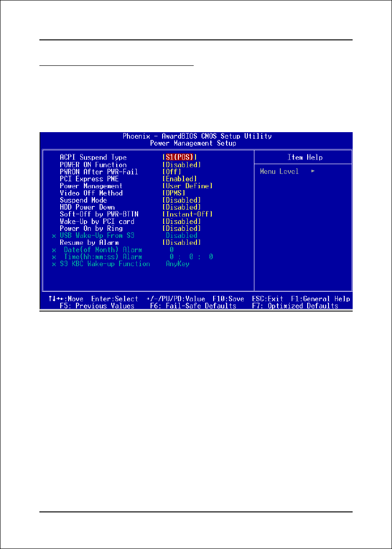The height and width of the screenshot is (549, 392).
Task: Click the Video Off Method DPMS value
Action: (x=174, y=193)
